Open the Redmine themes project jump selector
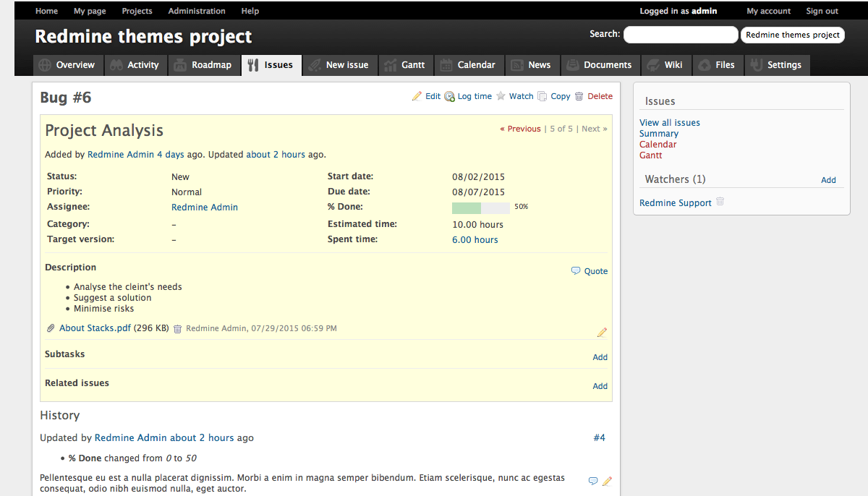Viewport: 868px width, 496px height. [793, 35]
